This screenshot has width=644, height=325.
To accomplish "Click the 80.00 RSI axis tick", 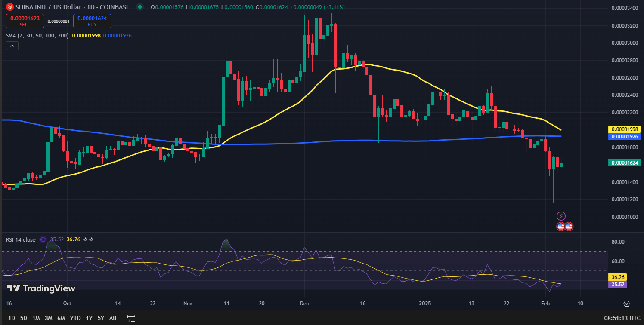I will [618, 242].
